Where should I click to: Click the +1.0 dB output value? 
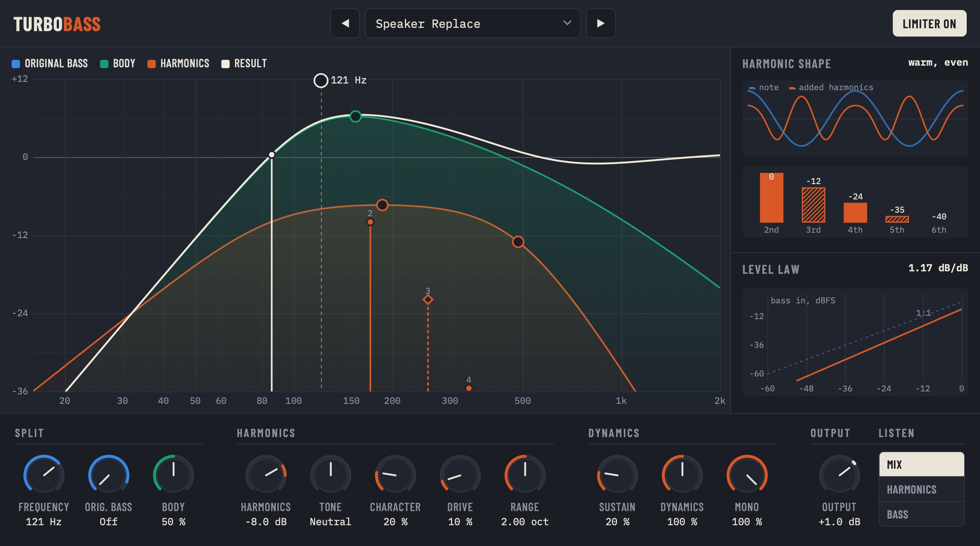[839, 522]
